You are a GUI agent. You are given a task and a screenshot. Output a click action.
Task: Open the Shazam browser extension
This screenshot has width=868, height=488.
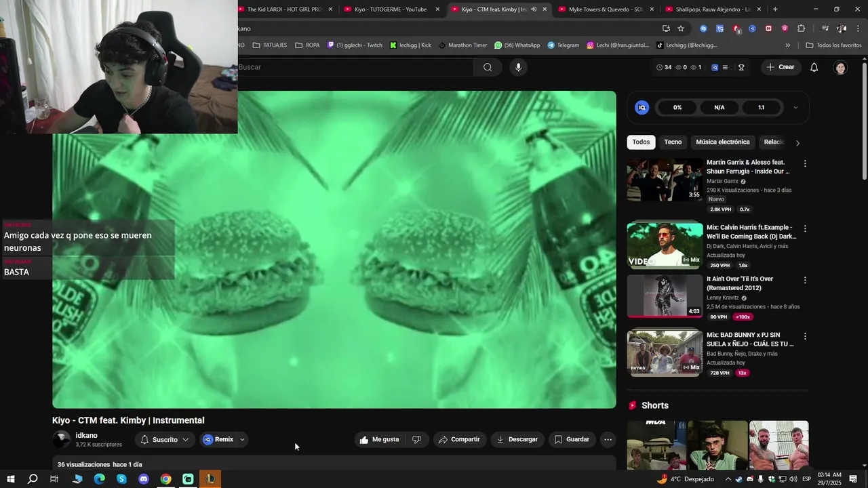coord(703,28)
